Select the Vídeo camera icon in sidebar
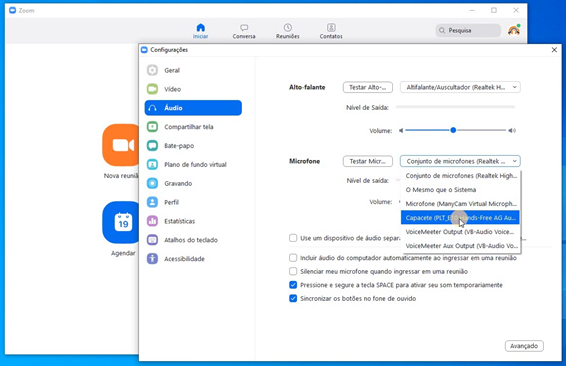566x366 pixels. coord(152,89)
